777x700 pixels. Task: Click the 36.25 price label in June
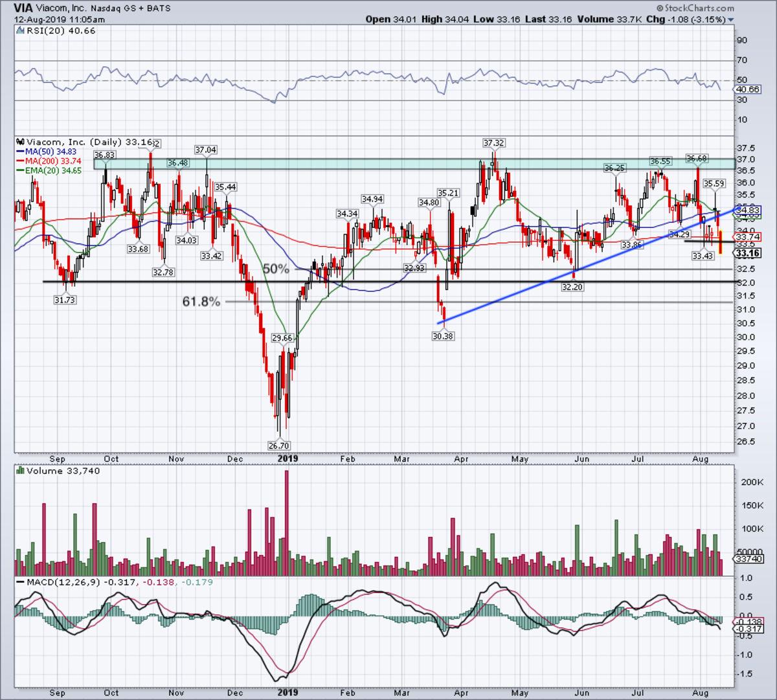(x=614, y=168)
